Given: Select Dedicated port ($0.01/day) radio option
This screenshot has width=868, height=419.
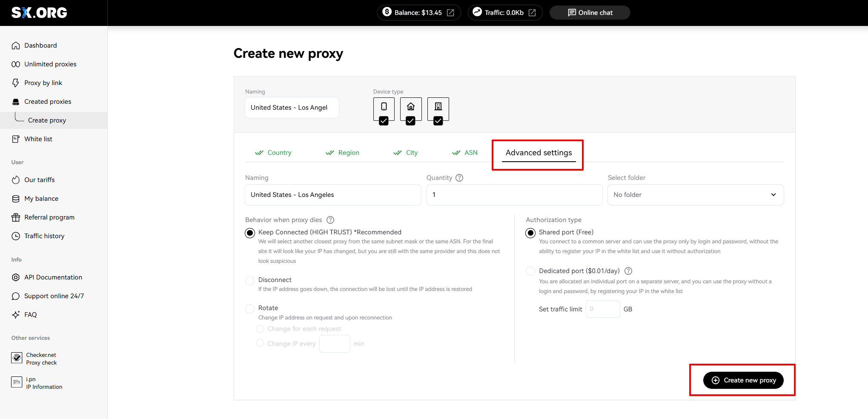Looking at the screenshot, I should (530, 271).
